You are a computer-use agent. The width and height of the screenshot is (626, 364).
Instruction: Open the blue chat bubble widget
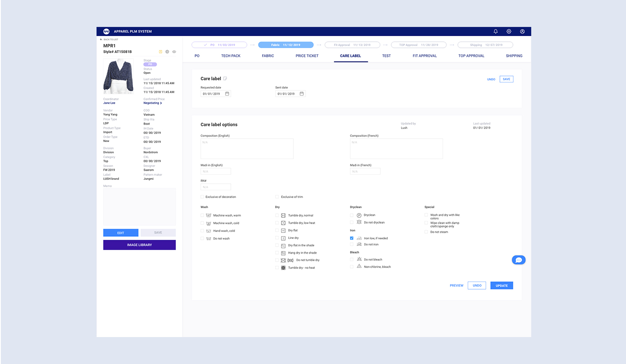pyautogui.click(x=519, y=260)
